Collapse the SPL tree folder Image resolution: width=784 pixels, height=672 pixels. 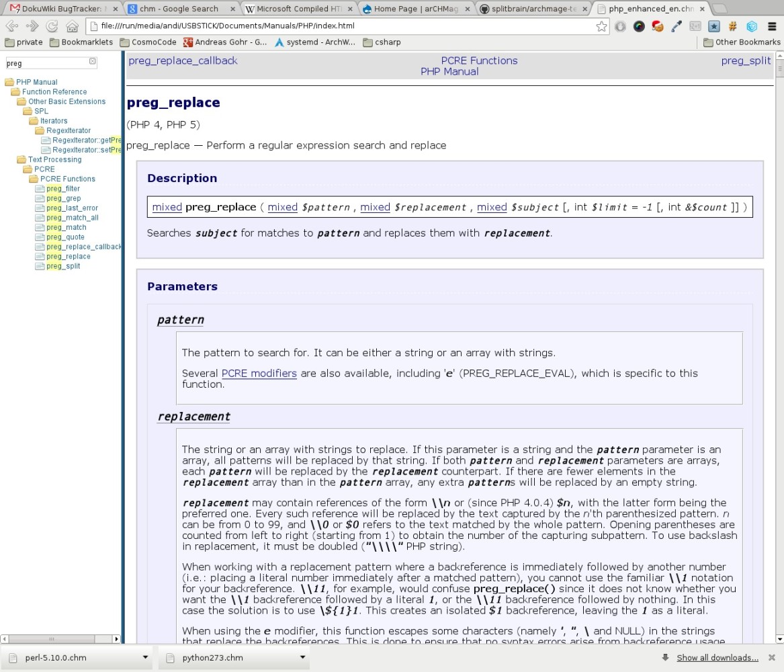pyautogui.click(x=28, y=111)
